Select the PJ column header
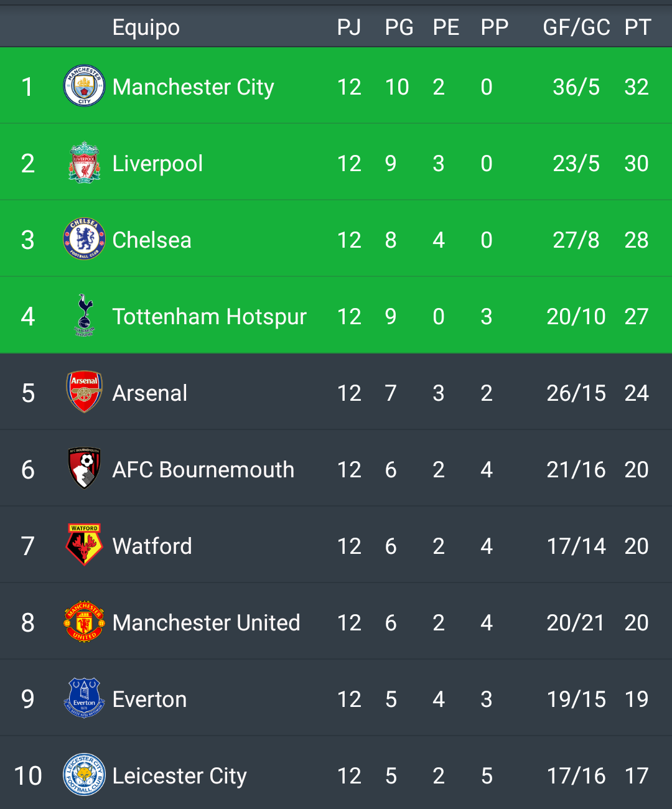This screenshot has height=809, width=672. pos(349,27)
